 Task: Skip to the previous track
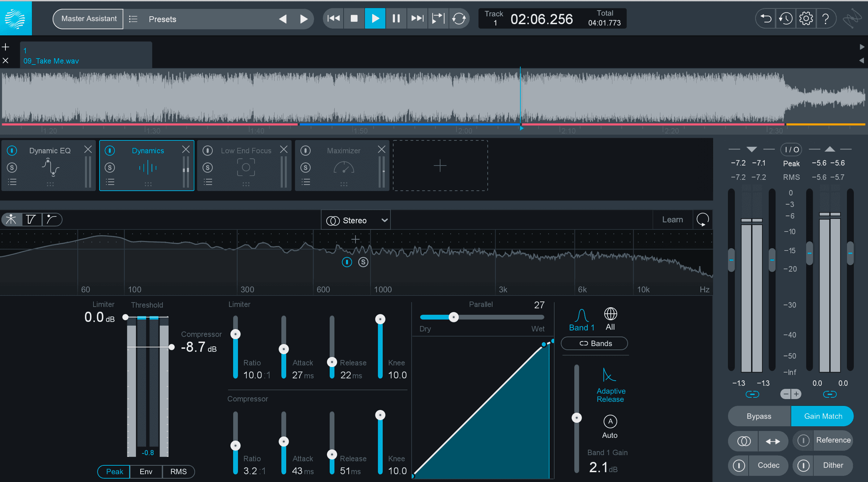(x=333, y=18)
